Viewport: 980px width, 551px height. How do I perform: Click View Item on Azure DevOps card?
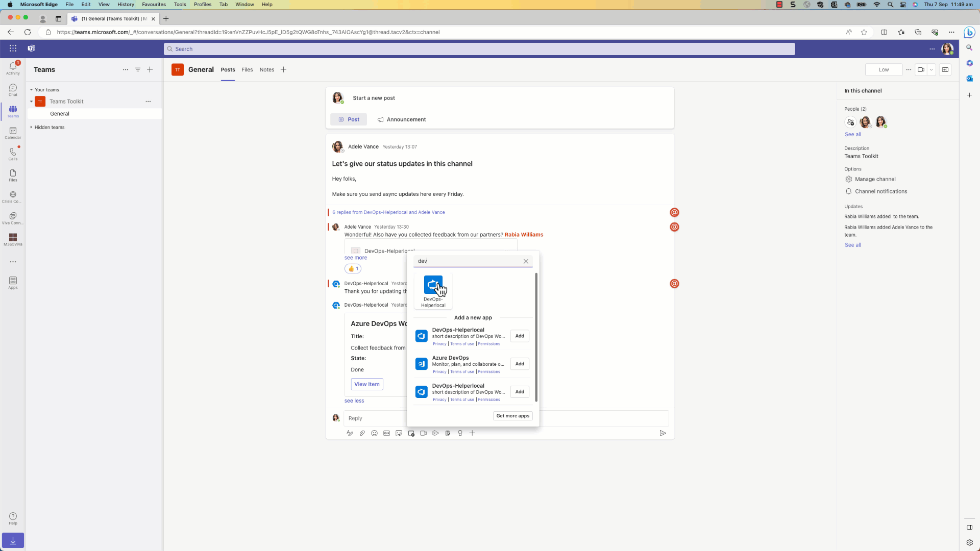(x=367, y=384)
